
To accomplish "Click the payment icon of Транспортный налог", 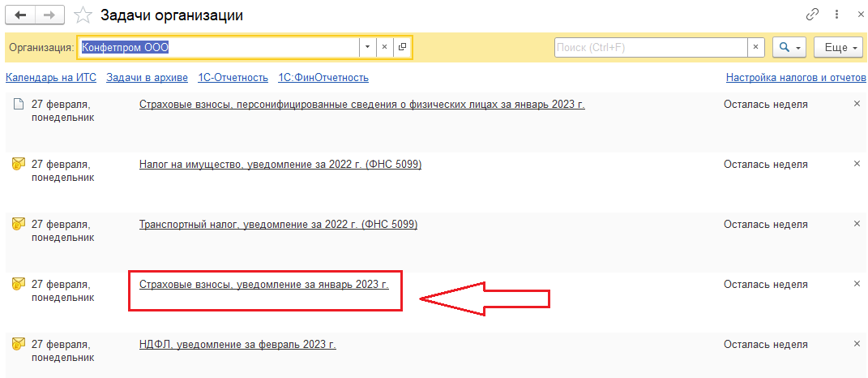I will point(19,224).
